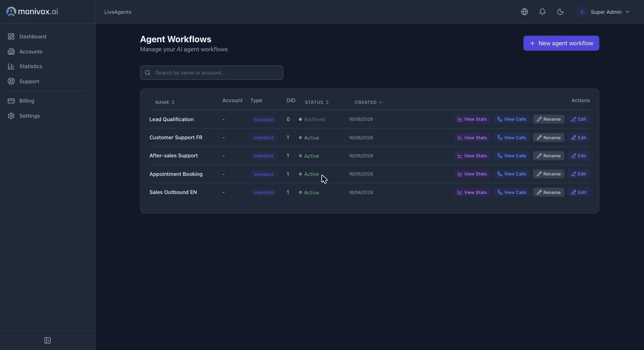Rename the Appointment Booking workflow
644x350 pixels.
coord(549,174)
